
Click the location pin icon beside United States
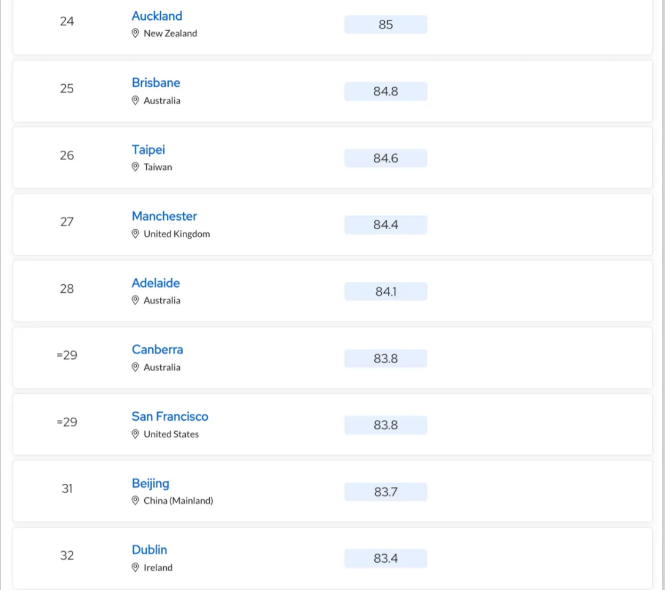pos(135,434)
